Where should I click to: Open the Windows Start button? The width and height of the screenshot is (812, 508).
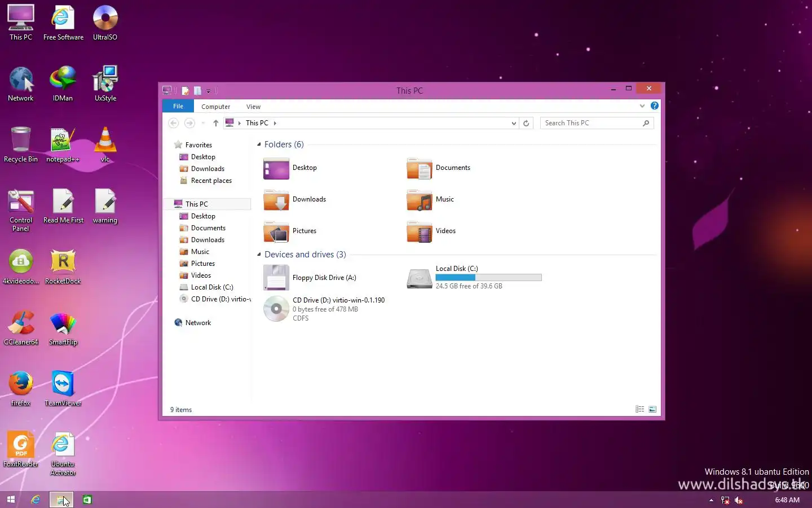click(11, 500)
